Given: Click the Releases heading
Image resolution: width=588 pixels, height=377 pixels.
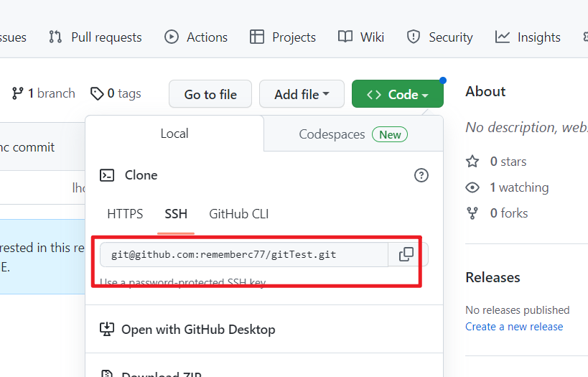Looking at the screenshot, I should click(x=493, y=277).
